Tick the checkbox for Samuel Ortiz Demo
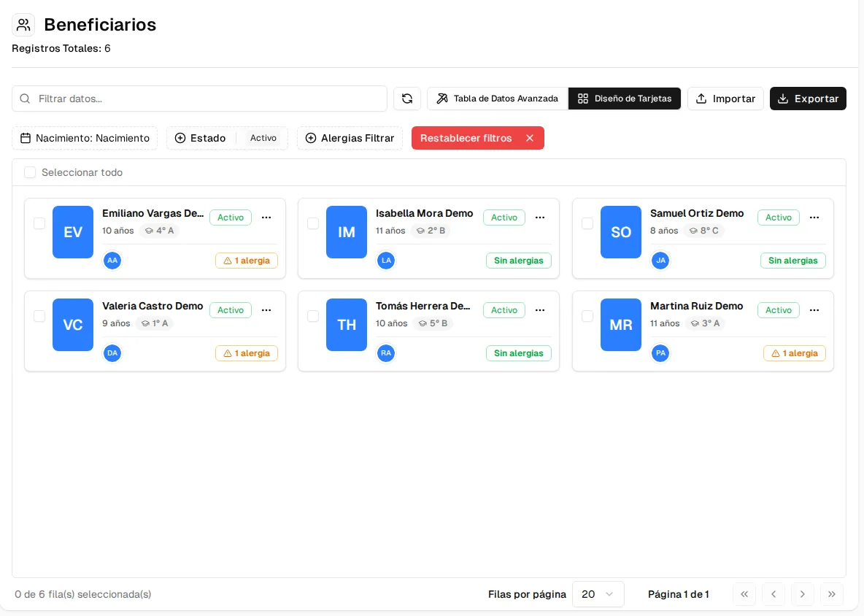The image size is (864, 616). 587,223
